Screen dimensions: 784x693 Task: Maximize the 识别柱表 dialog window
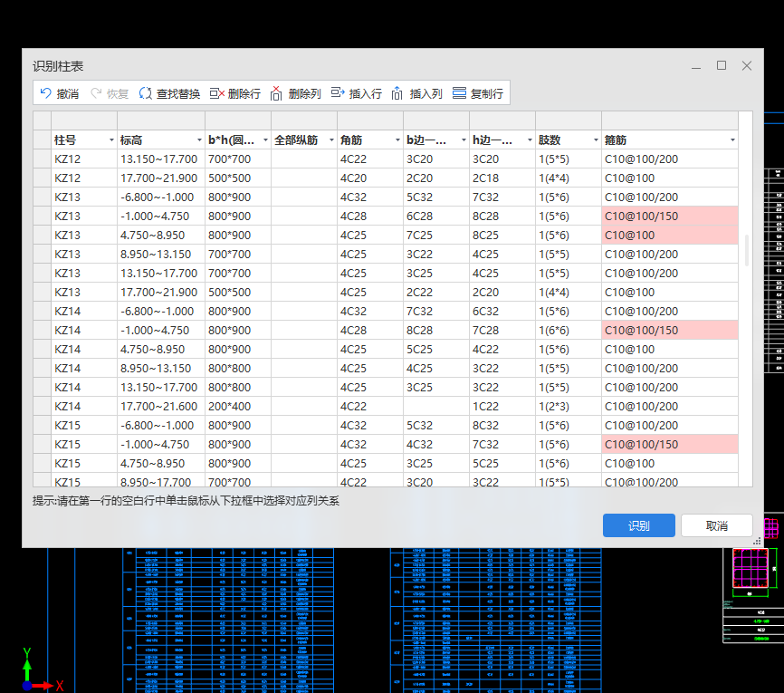(722, 66)
